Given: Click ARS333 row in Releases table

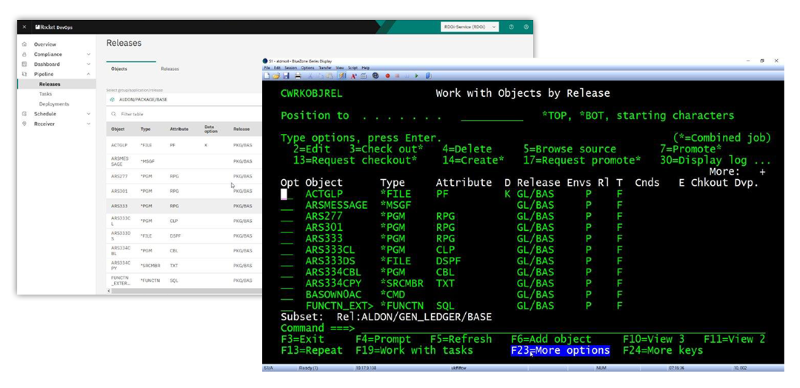Looking at the screenshot, I should (x=184, y=206).
